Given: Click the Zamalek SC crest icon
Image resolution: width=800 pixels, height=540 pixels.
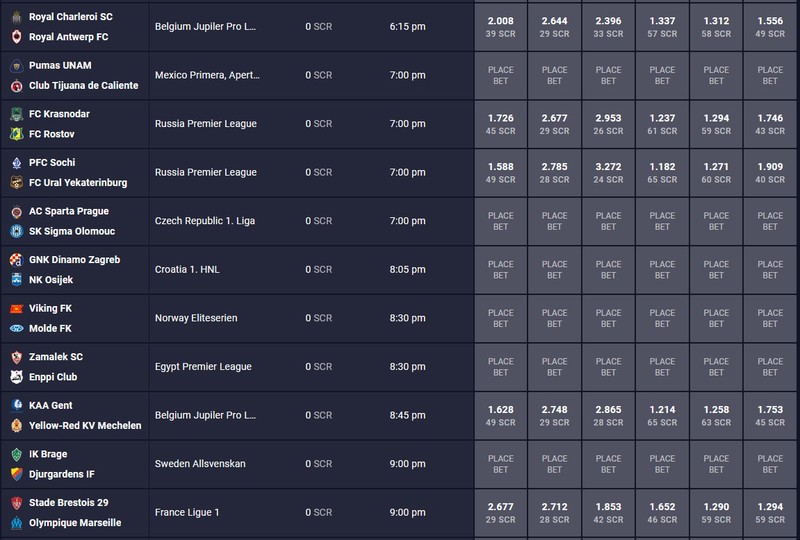Looking at the screenshot, I should (16, 357).
